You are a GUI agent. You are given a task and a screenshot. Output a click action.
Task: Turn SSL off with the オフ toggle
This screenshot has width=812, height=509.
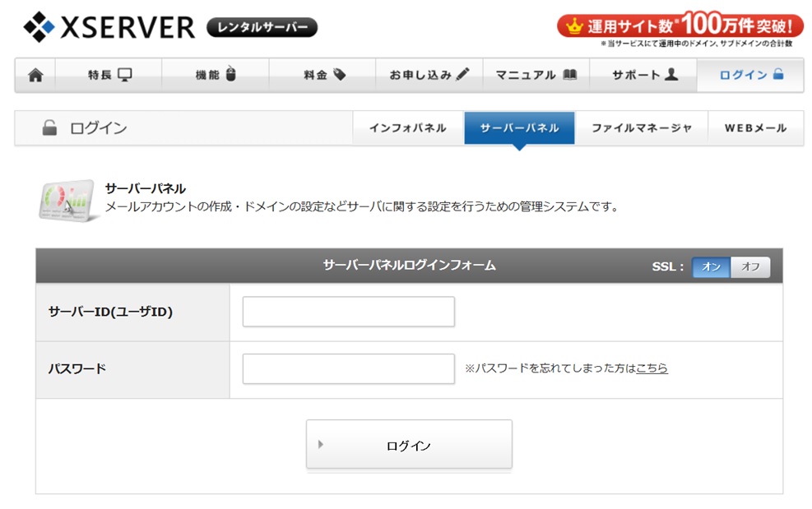pos(750,266)
